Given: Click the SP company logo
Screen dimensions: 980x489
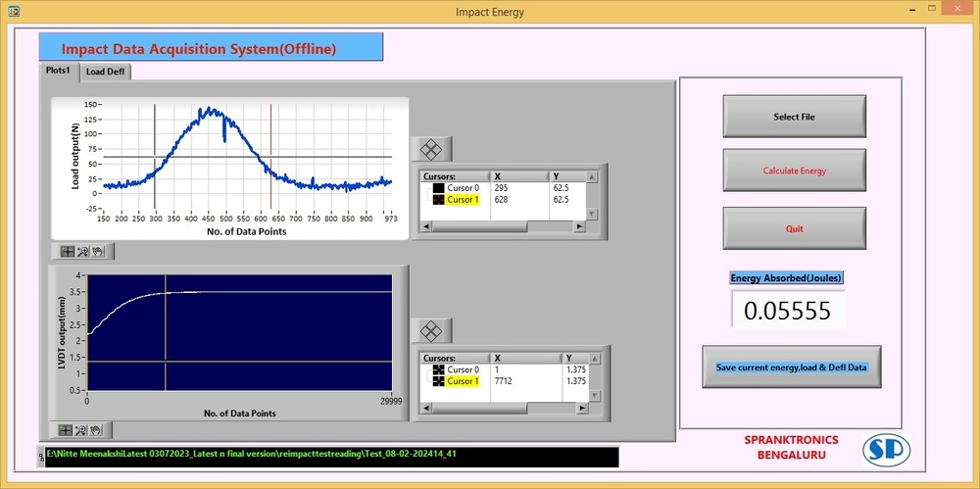Looking at the screenshot, I should [886, 450].
